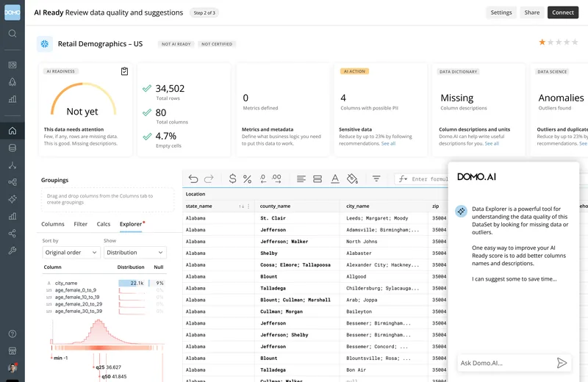The width and height of the screenshot is (588, 382).
Task: Open the share-nodes icon in sidebar
Action: [x=12, y=234]
